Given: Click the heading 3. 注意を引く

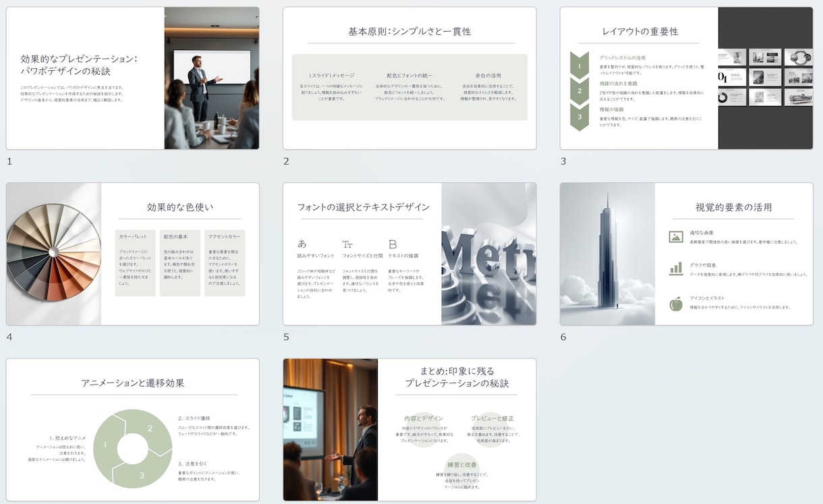Looking at the screenshot, I should [x=193, y=464].
